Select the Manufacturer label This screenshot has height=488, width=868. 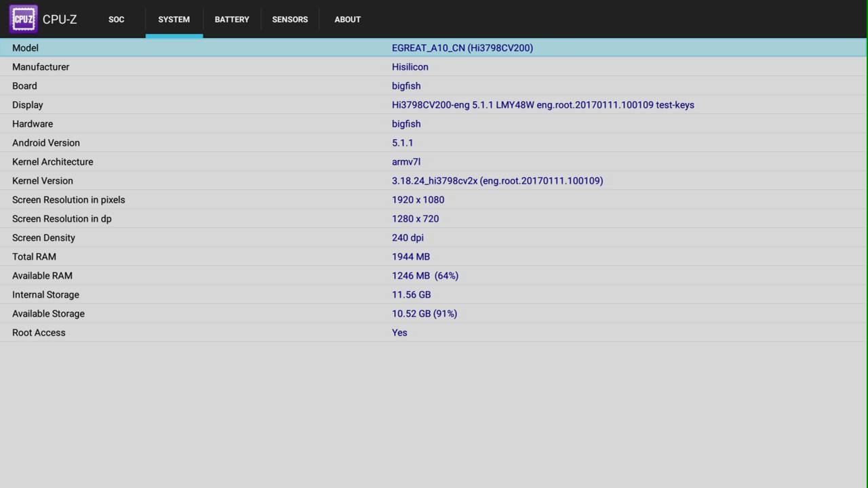pyautogui.click(x=41, y=67)
